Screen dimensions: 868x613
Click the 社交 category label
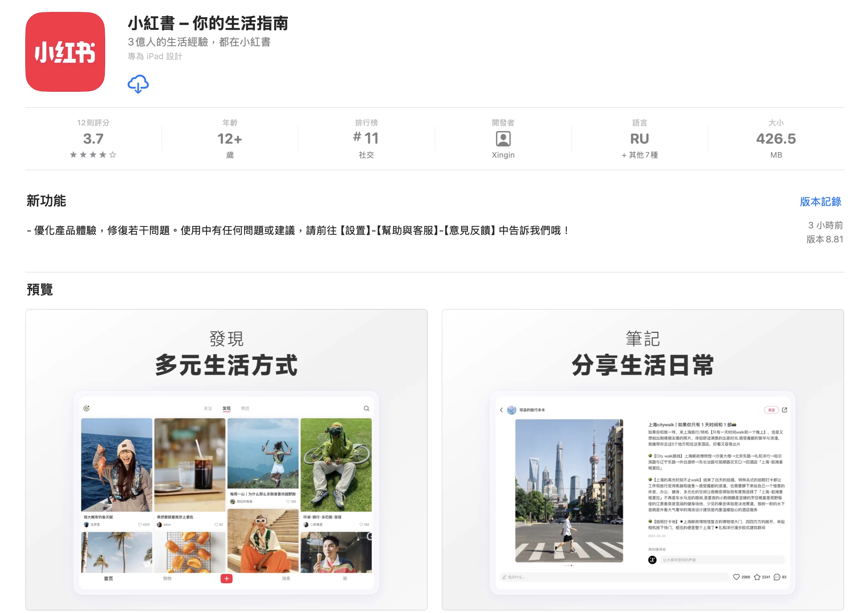(x=366, y=155)
